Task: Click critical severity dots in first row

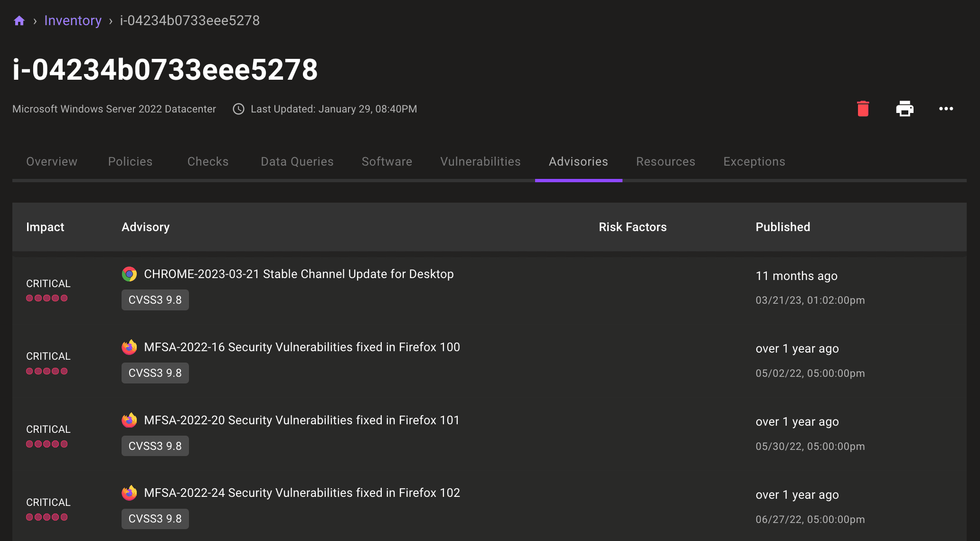Action: tap(47, 298)
